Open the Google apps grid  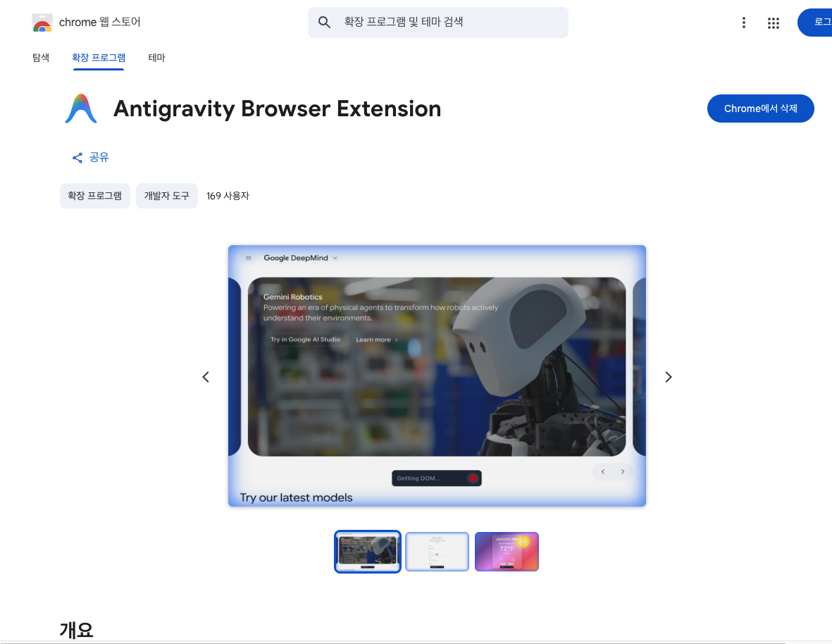coord(773,23)
